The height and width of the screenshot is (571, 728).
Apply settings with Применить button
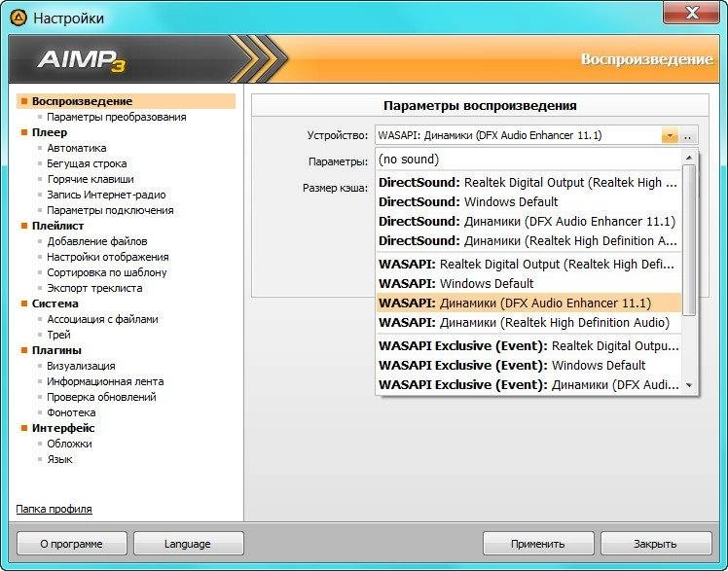[x=538, y=544]
